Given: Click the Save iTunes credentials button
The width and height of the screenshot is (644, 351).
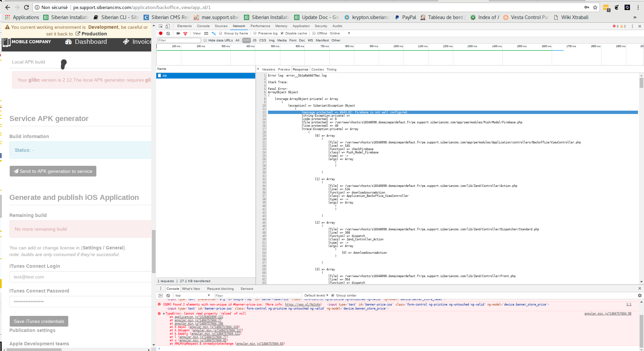Looking at the screenshot, I should click(x=39, y=321).
